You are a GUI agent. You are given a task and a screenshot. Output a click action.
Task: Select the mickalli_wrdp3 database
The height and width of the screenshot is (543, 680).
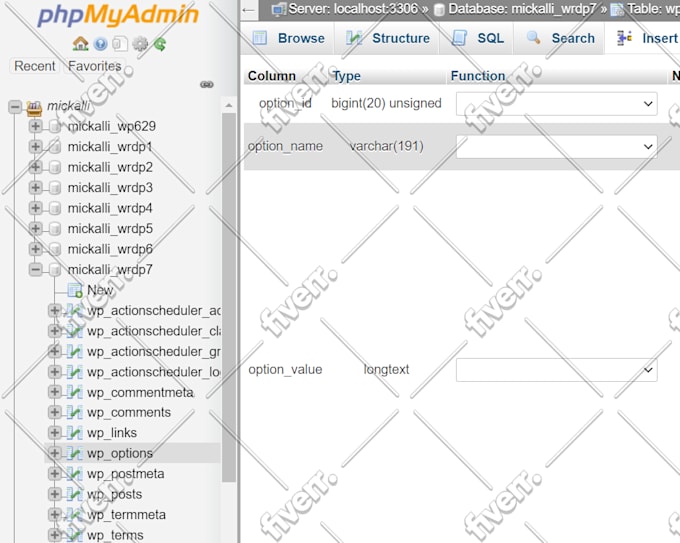pos(110,188)
